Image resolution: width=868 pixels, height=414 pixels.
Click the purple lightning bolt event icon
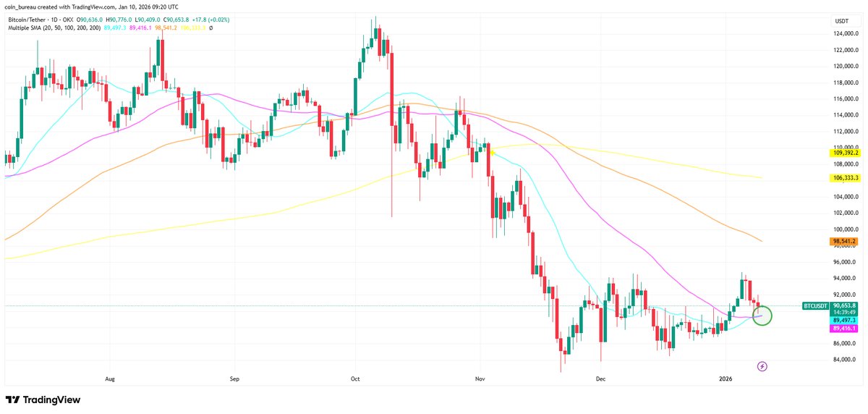pos(762,366)
